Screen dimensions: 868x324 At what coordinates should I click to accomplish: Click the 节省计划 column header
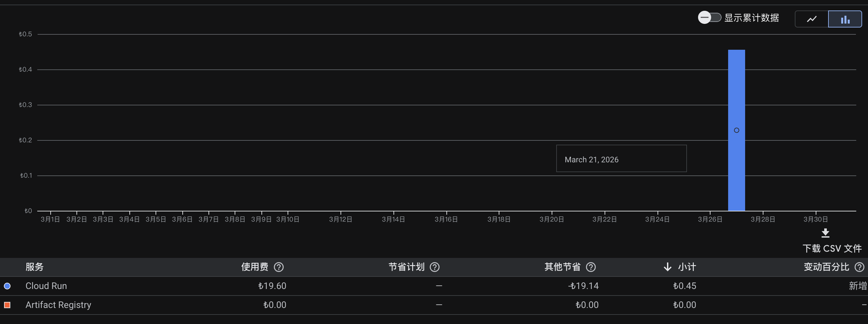(x=406, y=267)
